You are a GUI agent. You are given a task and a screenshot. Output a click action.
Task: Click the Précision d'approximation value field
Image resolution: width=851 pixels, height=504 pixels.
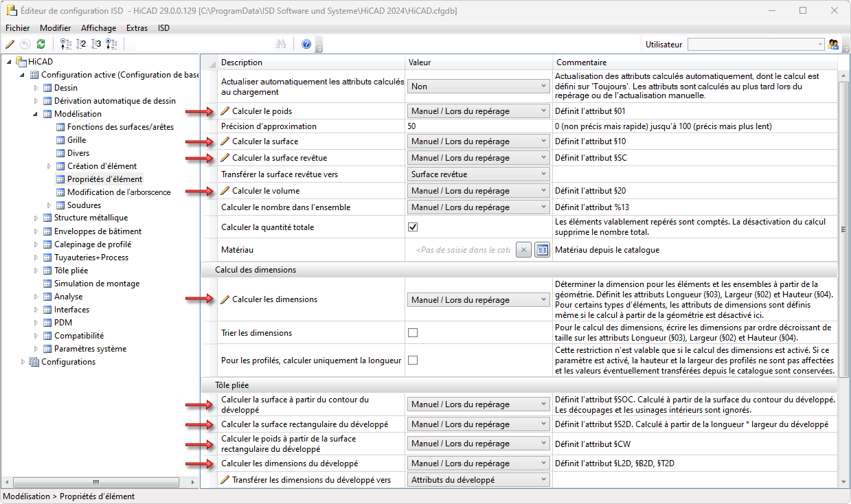478,126
